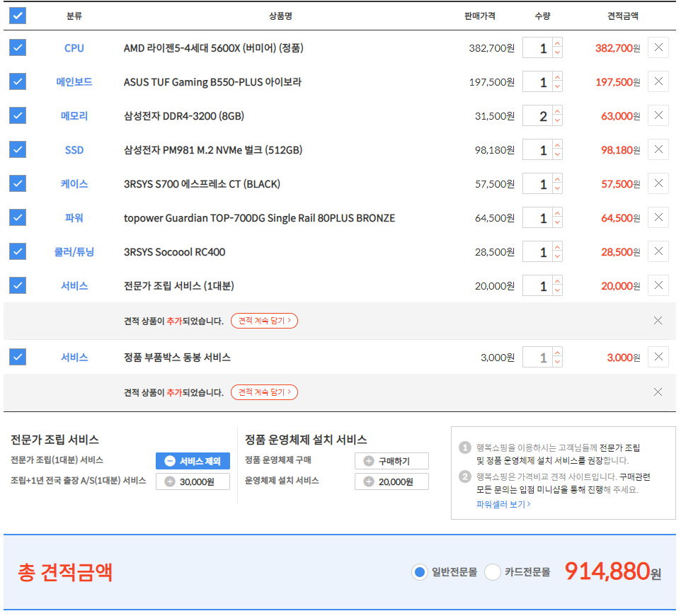Image resolution: width=681 pixels, height=616 pixels.
Task: Increase the 전문가 조립 서비스 quantity up arrow
Action: click(x=557, y=280)
